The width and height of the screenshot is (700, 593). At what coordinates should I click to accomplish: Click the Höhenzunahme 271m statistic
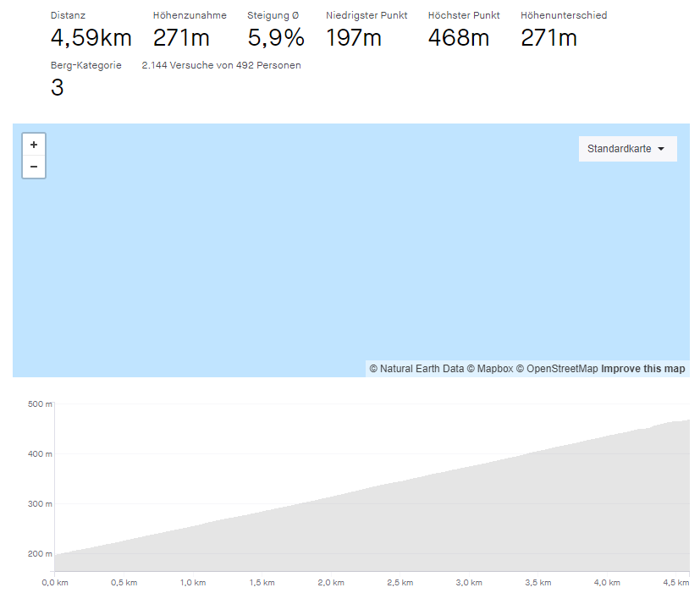(179, 38)
